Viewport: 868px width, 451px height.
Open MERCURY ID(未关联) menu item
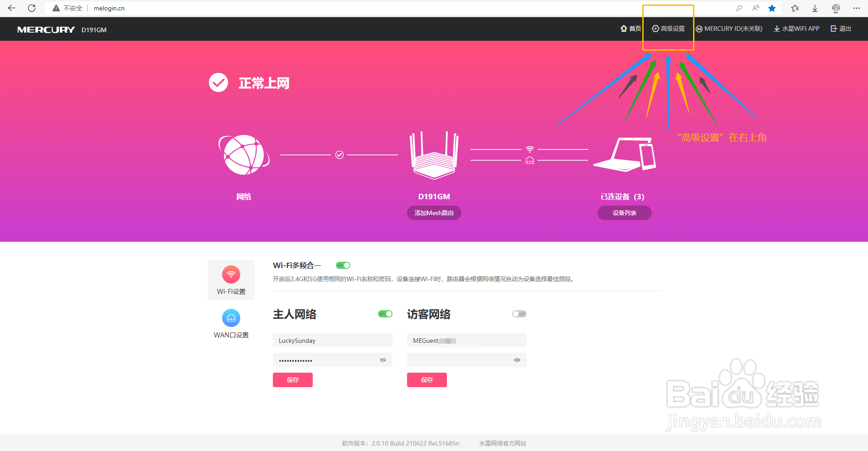click(x=729, y=29)
